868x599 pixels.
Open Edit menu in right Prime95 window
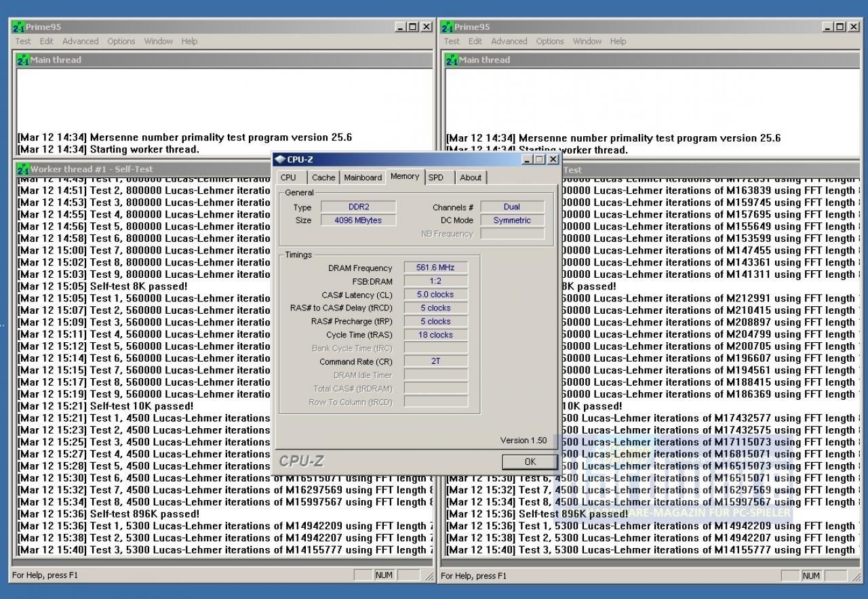(x=475, y=41)
